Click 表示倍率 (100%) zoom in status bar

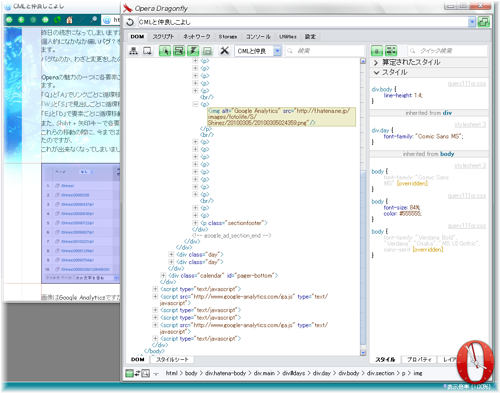pyautogui.click(x=467, y=387)
